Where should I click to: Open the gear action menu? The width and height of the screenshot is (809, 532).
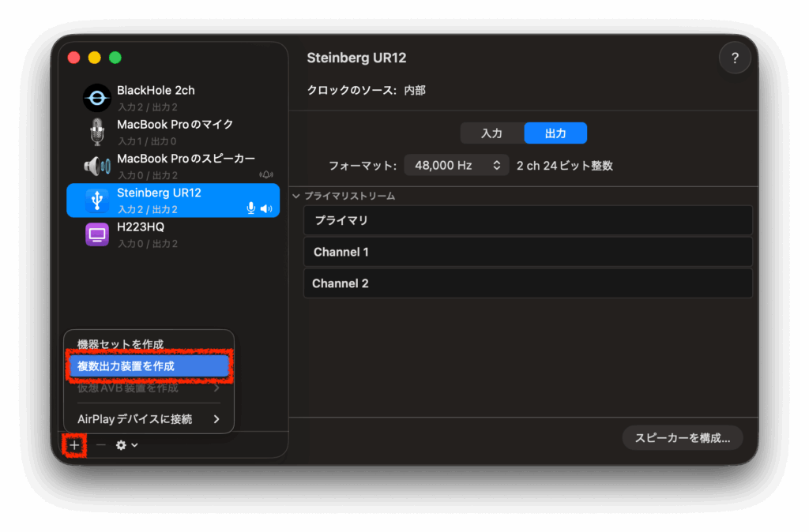126,445
